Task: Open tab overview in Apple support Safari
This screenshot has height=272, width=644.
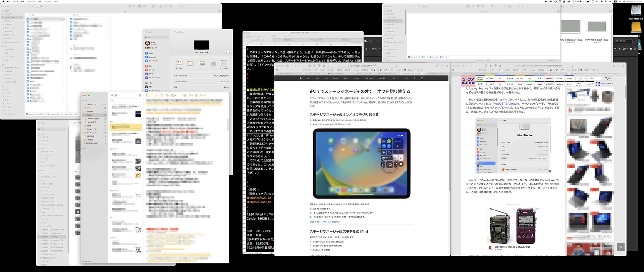Action: tap(447, 66)
